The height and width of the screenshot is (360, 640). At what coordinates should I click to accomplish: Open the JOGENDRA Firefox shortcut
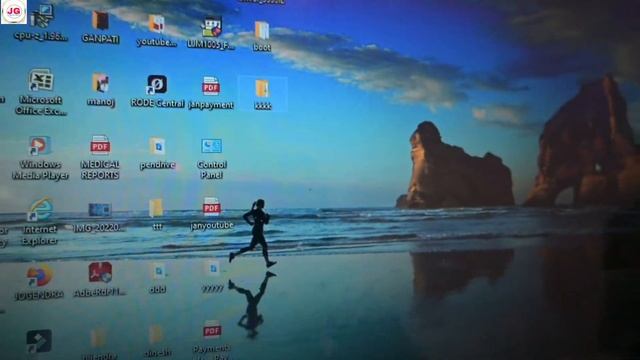pos(39,282)
